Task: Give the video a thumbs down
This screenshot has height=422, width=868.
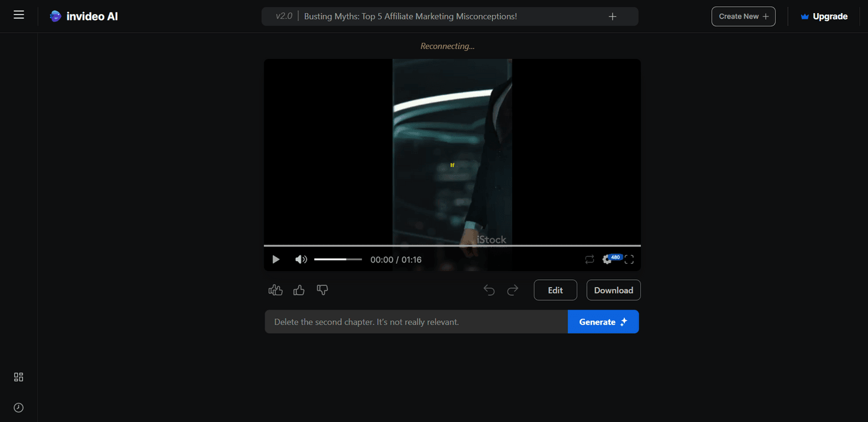Action: point(322,290)
